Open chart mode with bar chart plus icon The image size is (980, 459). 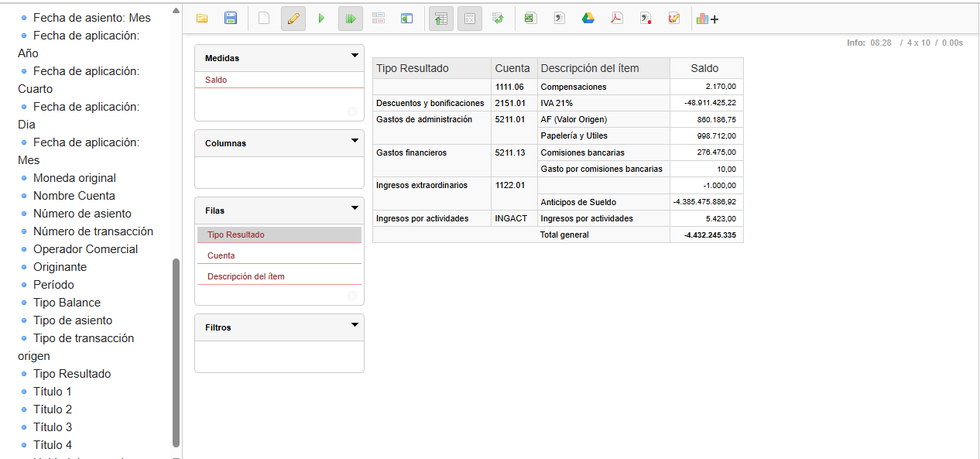[708, 19]
